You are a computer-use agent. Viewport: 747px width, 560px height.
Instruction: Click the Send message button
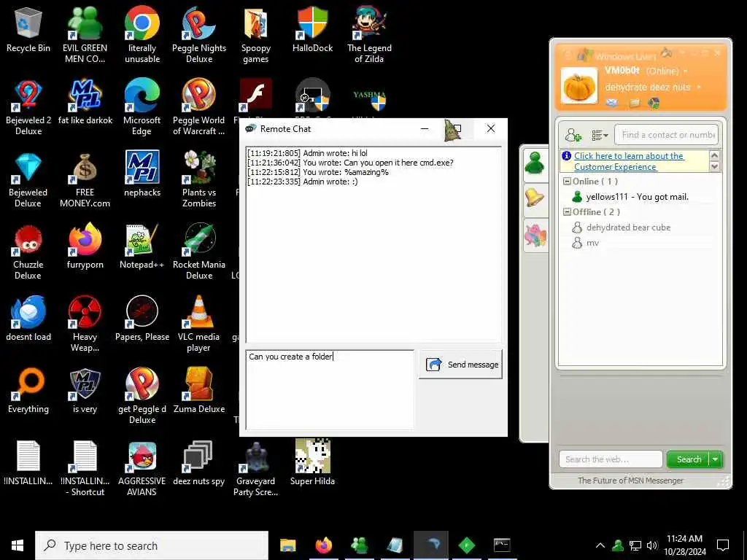pos(460,365)
